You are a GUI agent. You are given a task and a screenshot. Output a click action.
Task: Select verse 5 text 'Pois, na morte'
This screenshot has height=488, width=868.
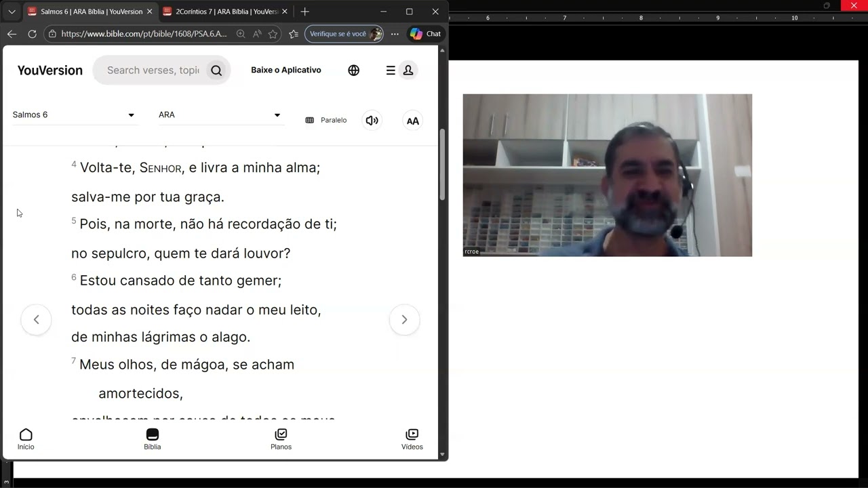tap(128, 224)
